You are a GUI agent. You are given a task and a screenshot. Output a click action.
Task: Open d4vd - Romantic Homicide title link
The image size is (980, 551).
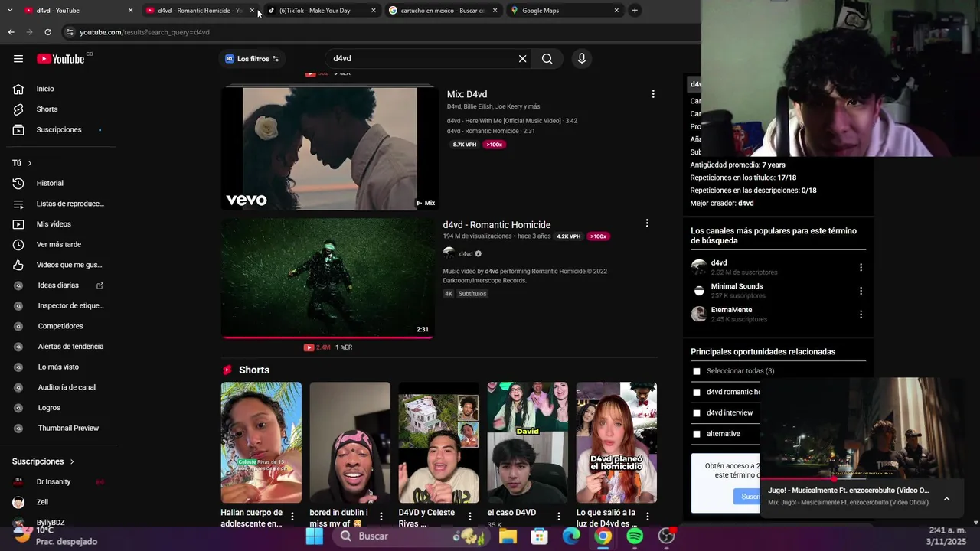496,225
